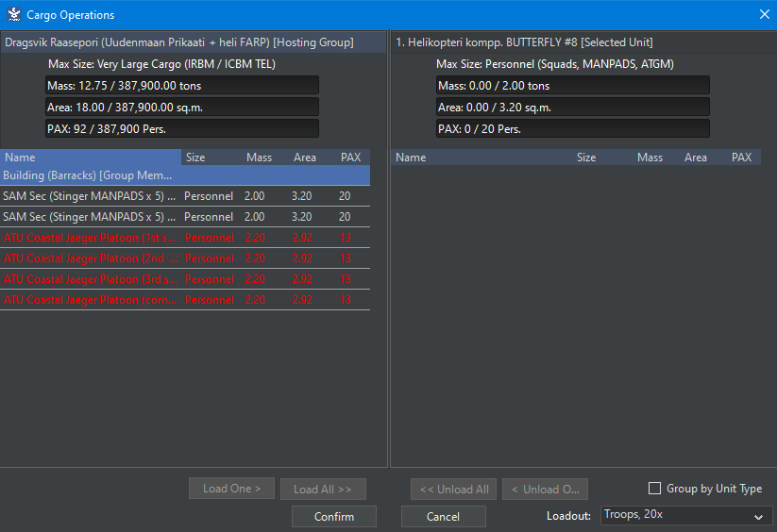Click the Loadout: label

click(568, 516)
